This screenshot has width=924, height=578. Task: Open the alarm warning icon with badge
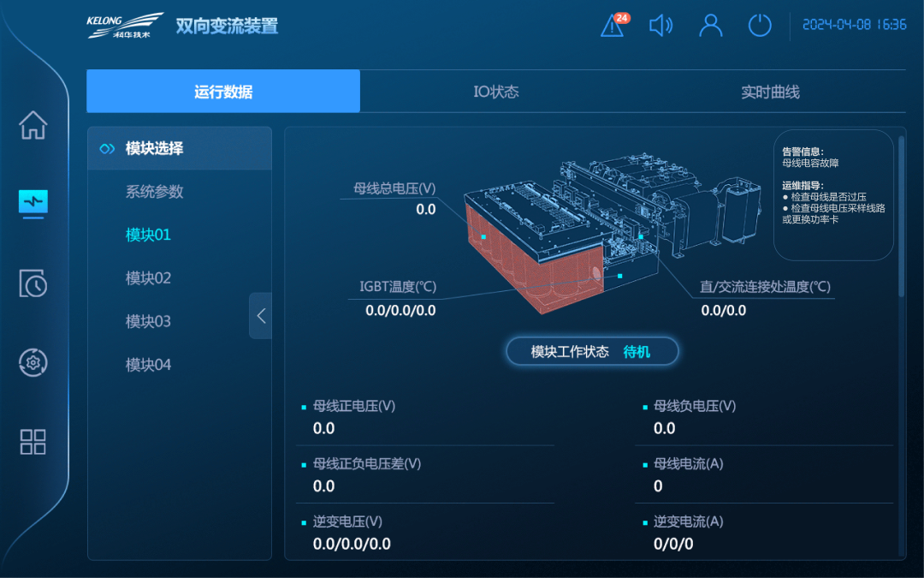(613, 26)
